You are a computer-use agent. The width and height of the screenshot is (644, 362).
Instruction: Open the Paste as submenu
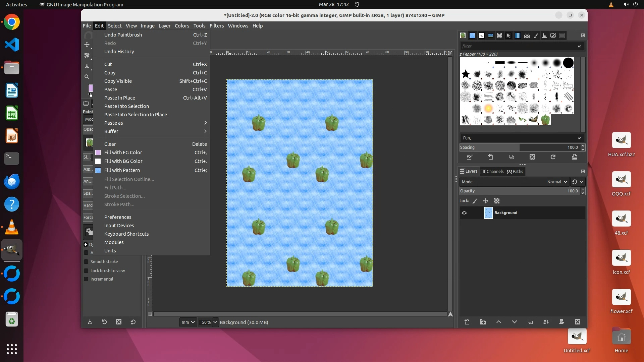pos(113,123)
